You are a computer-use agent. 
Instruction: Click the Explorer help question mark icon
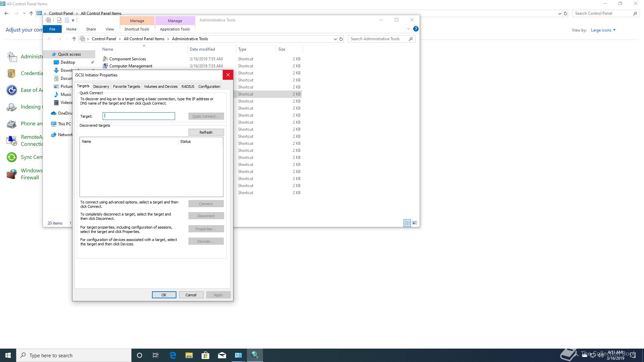(416, 29)
